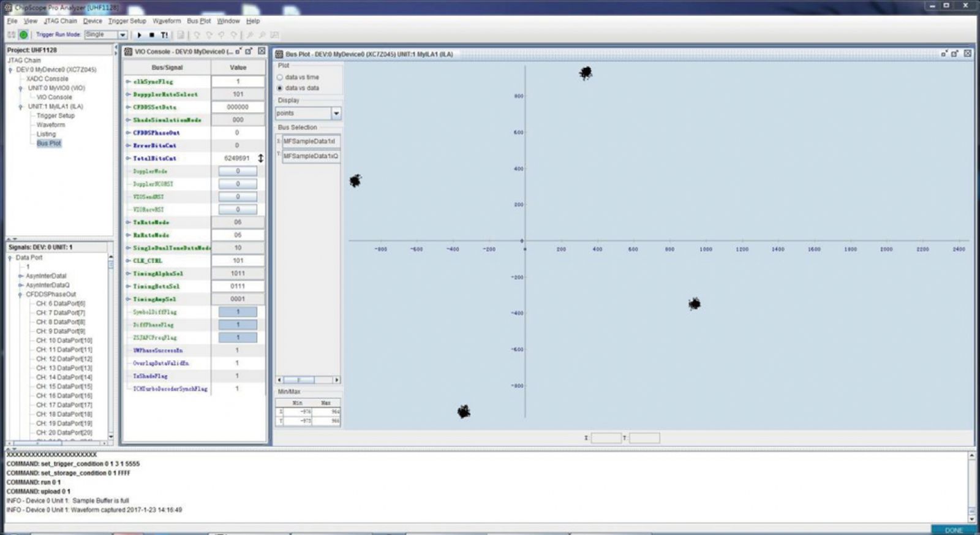
Task: Open the Window menu
Action: (228, 21)
